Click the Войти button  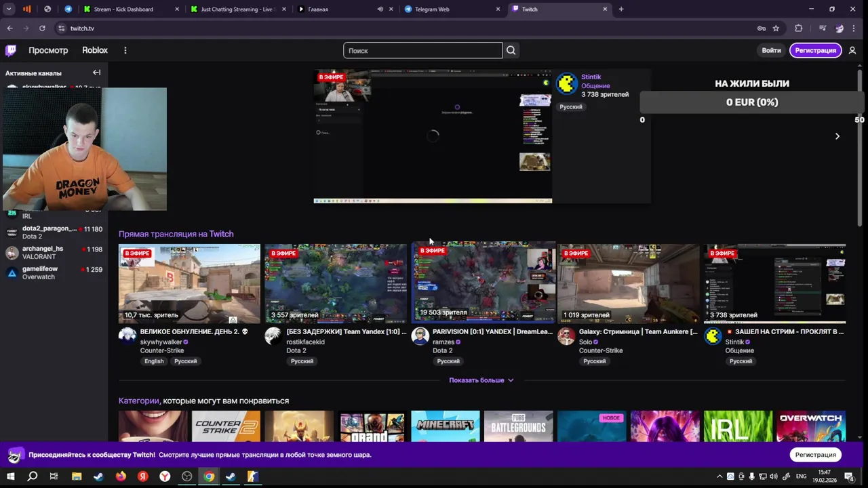[x=771, y=50]
